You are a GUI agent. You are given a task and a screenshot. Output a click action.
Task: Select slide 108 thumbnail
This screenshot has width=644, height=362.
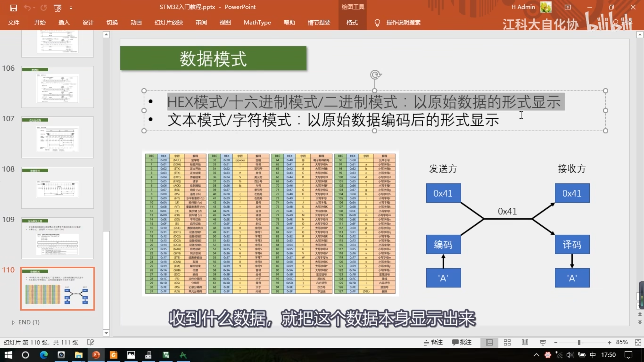pyautogui.click(x=57, y=188)
